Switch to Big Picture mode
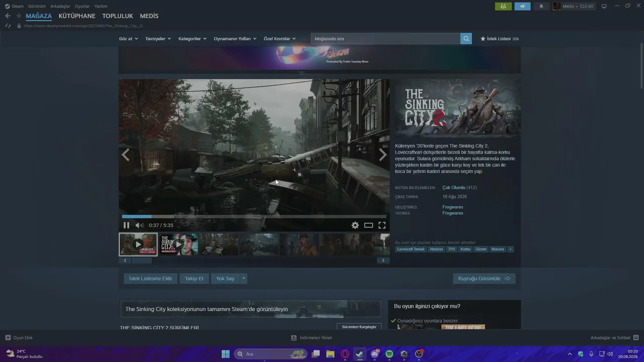This screenshot has height=362, width=644. [604, 7]
